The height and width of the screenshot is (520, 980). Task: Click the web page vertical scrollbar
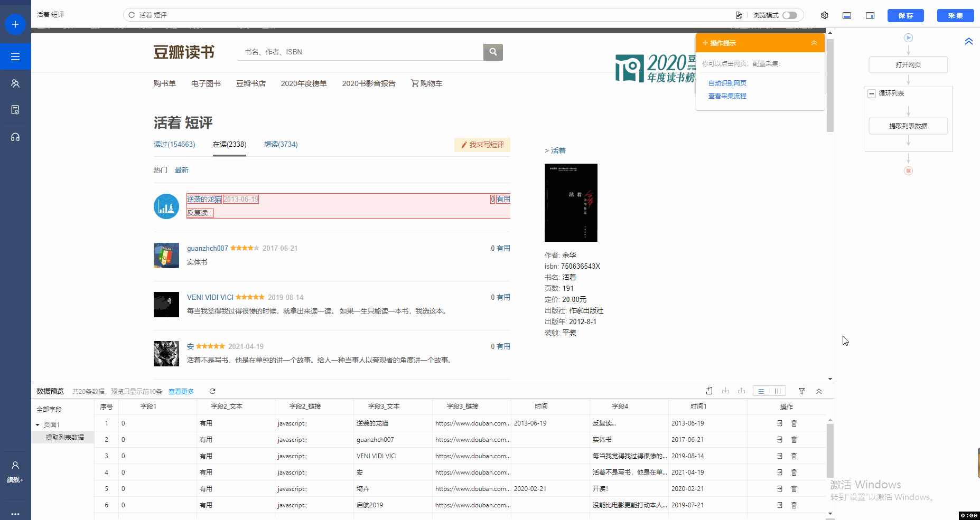click(830, 85)
